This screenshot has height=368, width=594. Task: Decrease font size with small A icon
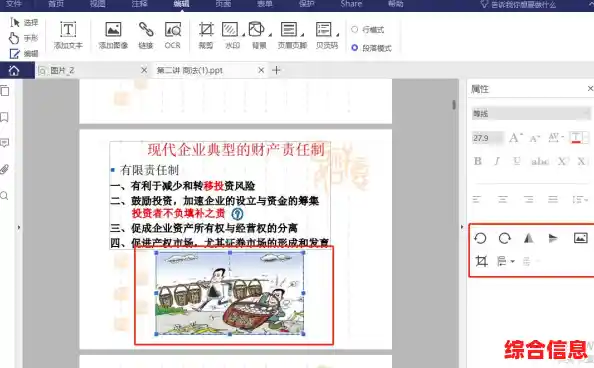point(535,138)
